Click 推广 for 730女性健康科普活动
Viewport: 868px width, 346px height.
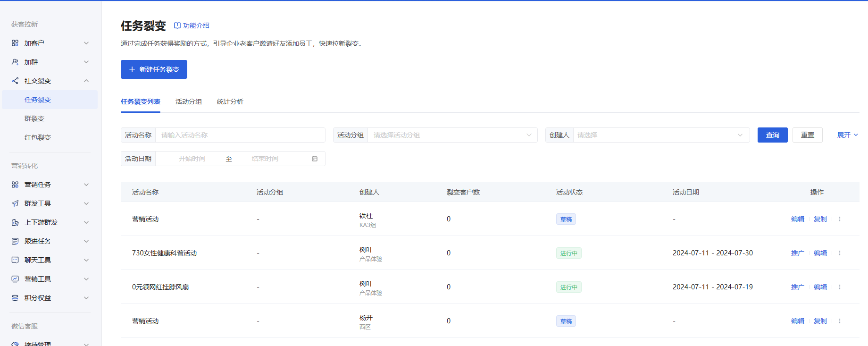(798, 253)
